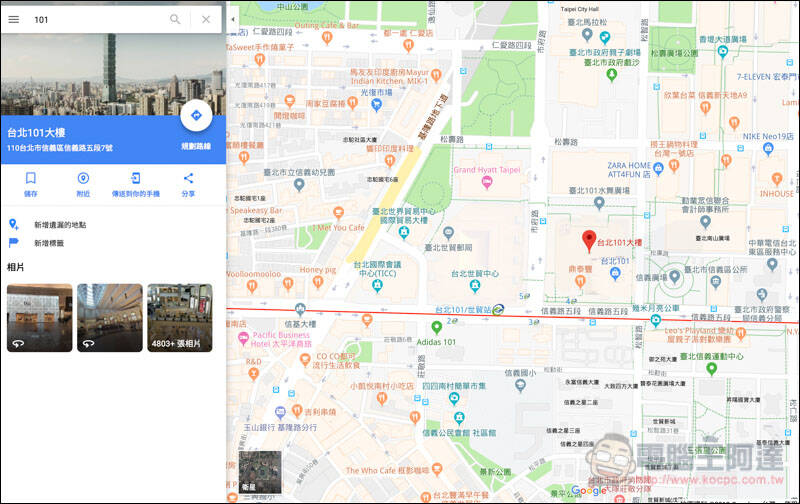Click the 臺北信義運動中心 green marker
Image resolution: width=800 pixels, height=504 pixels.
[711, 369]
